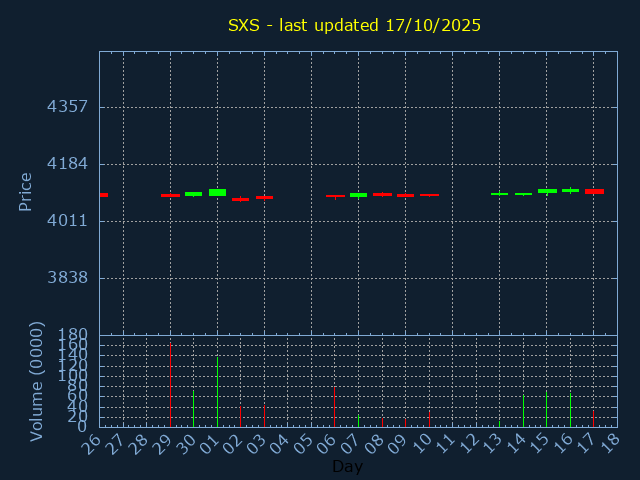Click the chart title 'SXS - last updated 17/10/2025'
This screenshot has width=640, height=480.
pyautogui.click(x=354, y=25)
